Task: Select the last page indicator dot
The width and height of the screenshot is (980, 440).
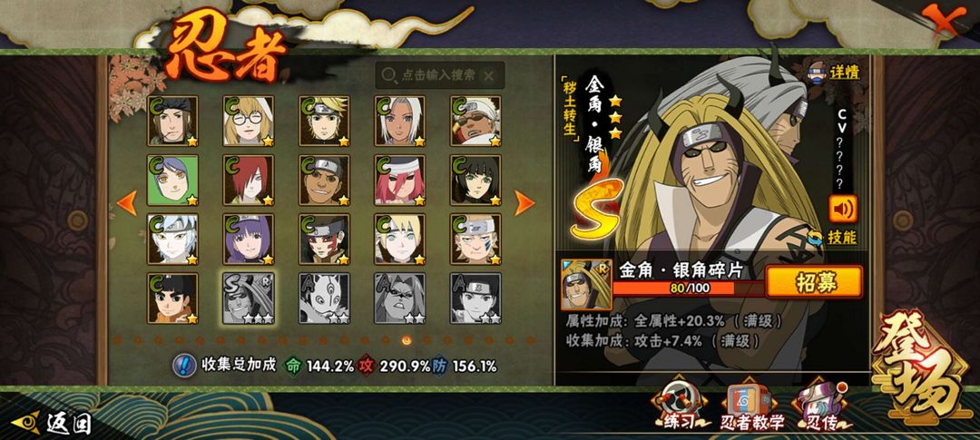Action: tap(531, 340)
